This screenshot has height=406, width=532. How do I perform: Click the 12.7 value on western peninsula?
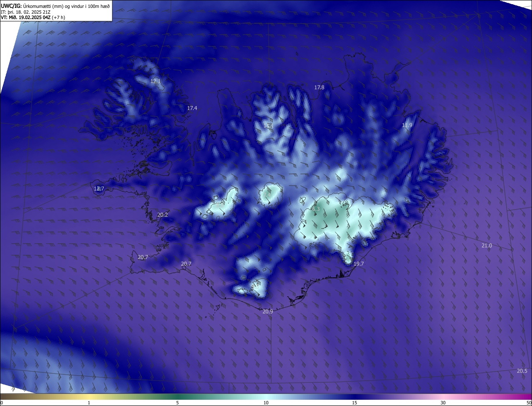99,188
